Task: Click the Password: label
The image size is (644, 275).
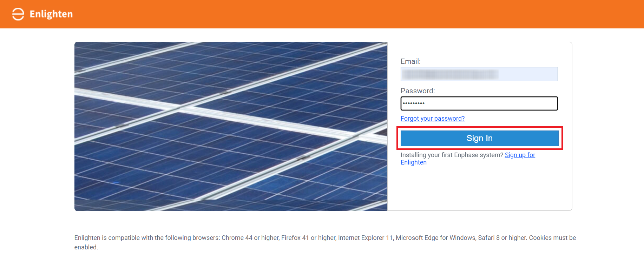Action: 418,91
